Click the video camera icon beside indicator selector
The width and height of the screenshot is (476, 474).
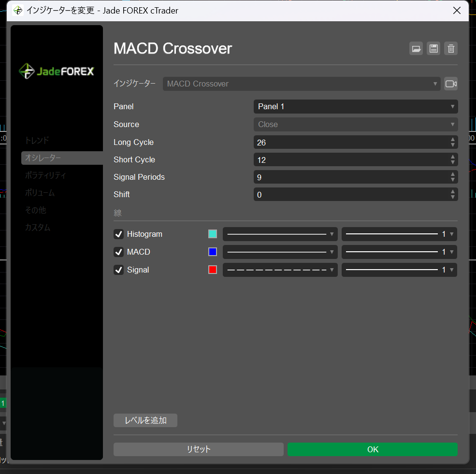point(451,84)
